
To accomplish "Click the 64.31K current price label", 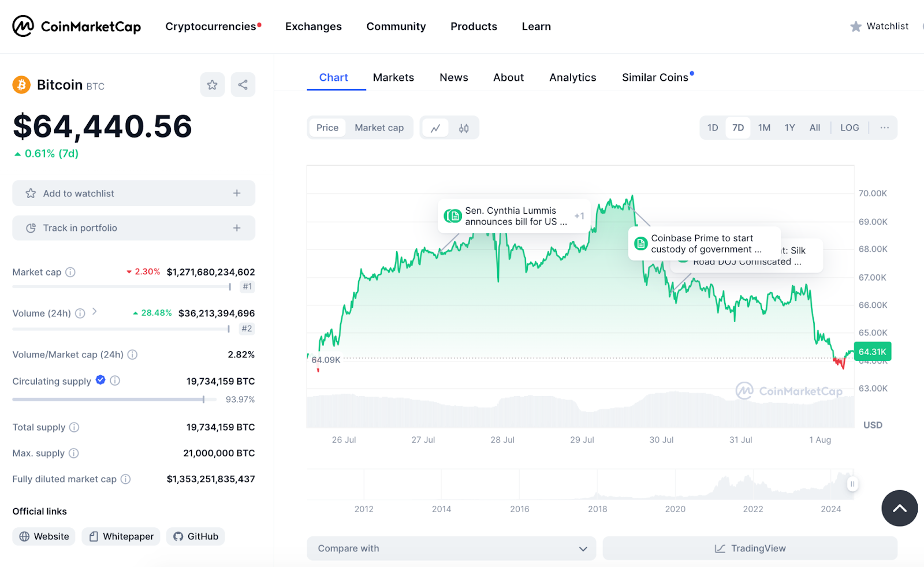I will (873, 352).
